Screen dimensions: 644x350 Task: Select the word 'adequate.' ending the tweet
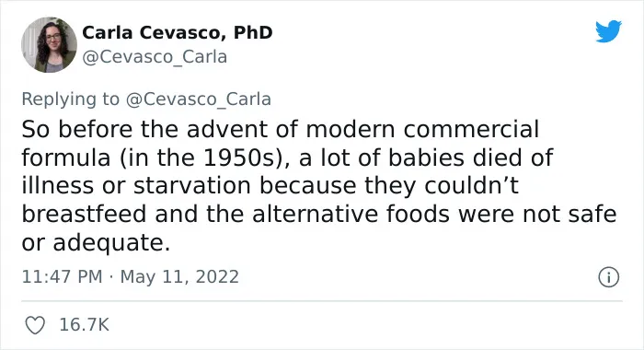point(111,243)
